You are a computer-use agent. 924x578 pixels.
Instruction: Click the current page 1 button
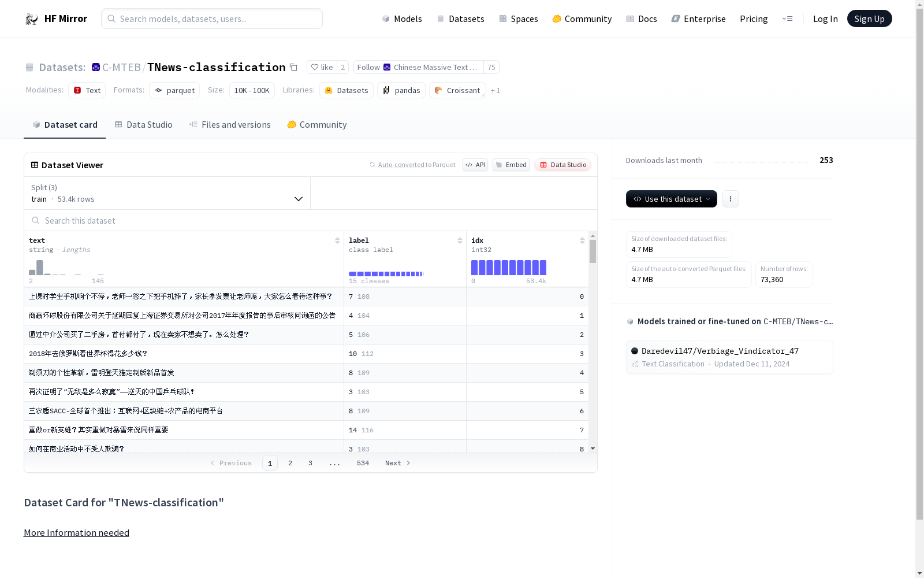click(x=270, y=463)
